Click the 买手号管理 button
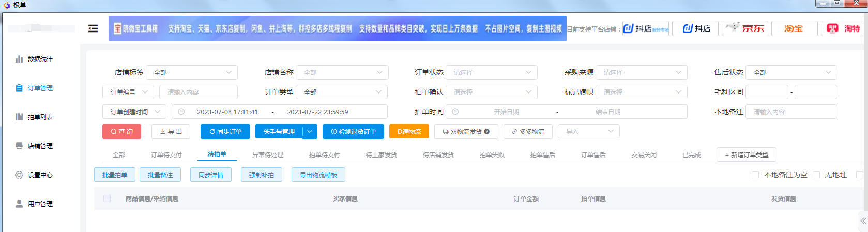 click(279, 132)
